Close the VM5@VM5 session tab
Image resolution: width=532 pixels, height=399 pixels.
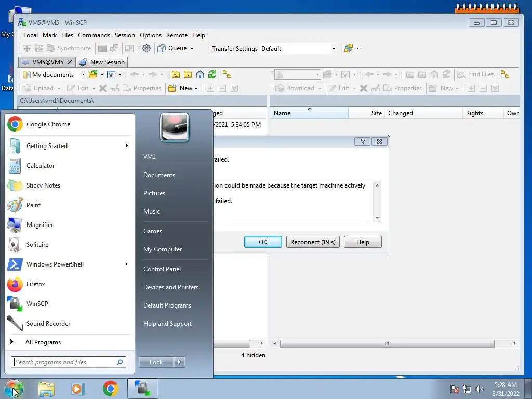point(70,62)
